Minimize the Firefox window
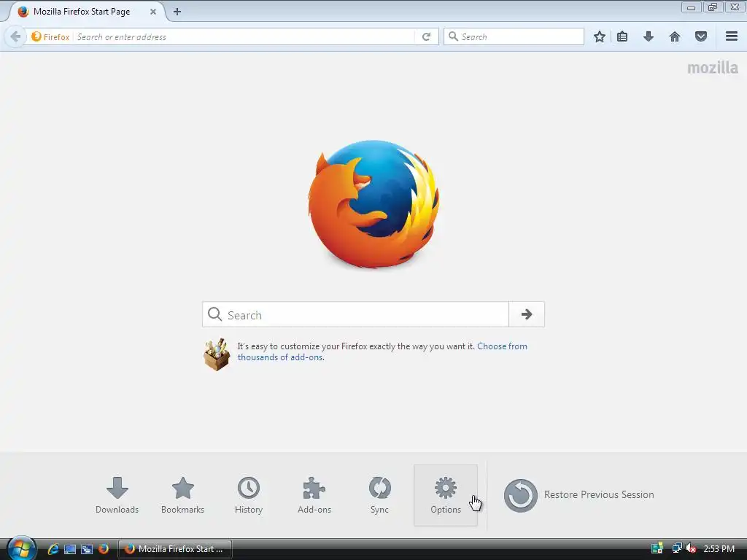The height and width of the screenshot is (560, 747). [x=692, y=7]
